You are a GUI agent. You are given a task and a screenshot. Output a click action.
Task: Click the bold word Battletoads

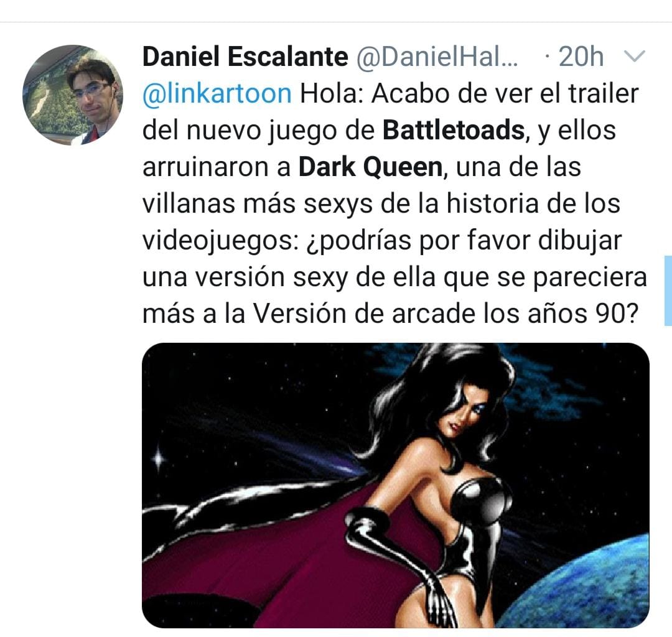click(454, 130)
